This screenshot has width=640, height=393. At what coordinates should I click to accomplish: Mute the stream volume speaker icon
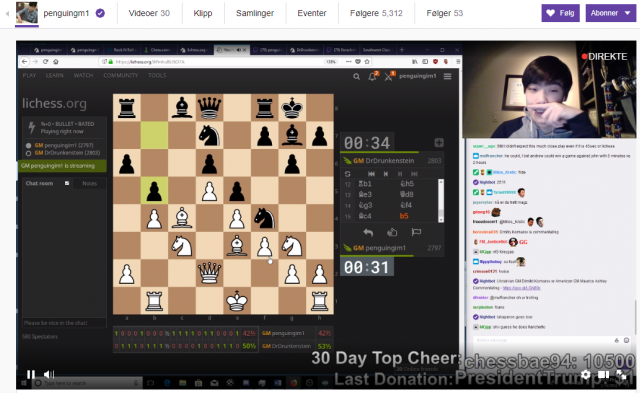(x=49, y=374)
